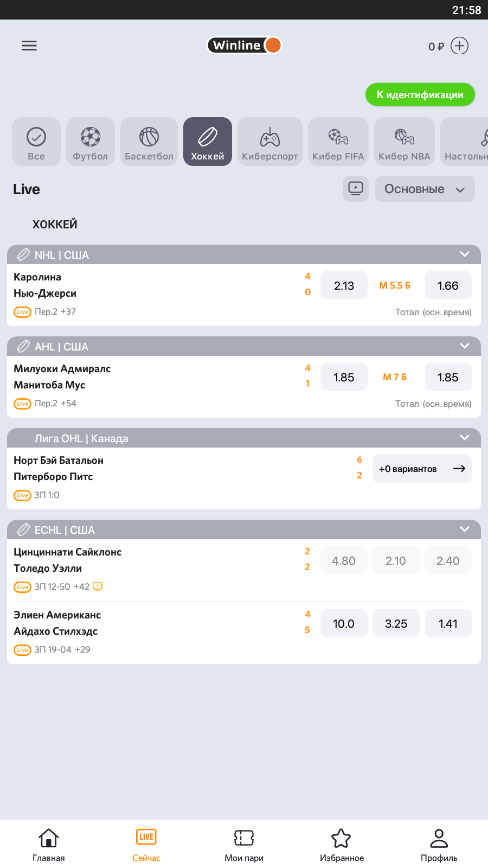Click the Winline logo

coord(244,45)
